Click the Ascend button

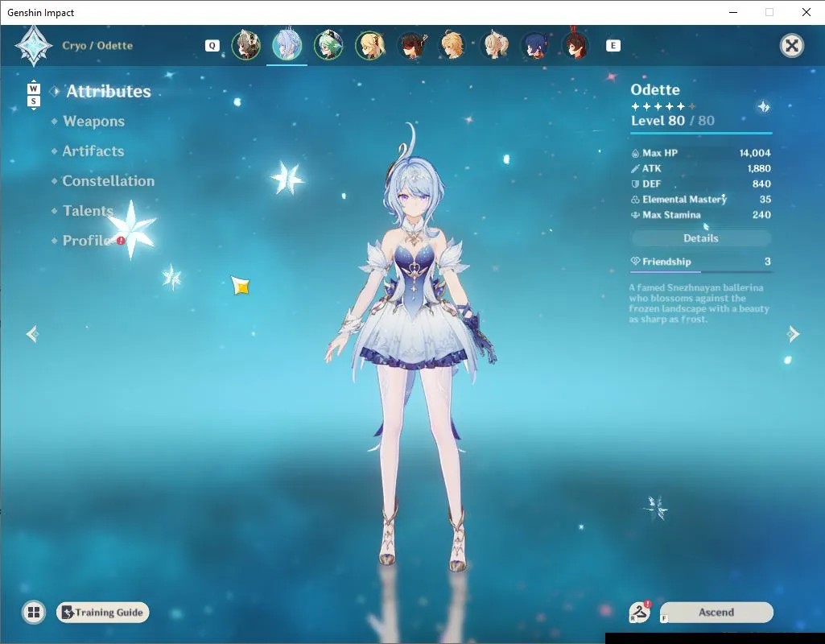click(x=716, y=613)
